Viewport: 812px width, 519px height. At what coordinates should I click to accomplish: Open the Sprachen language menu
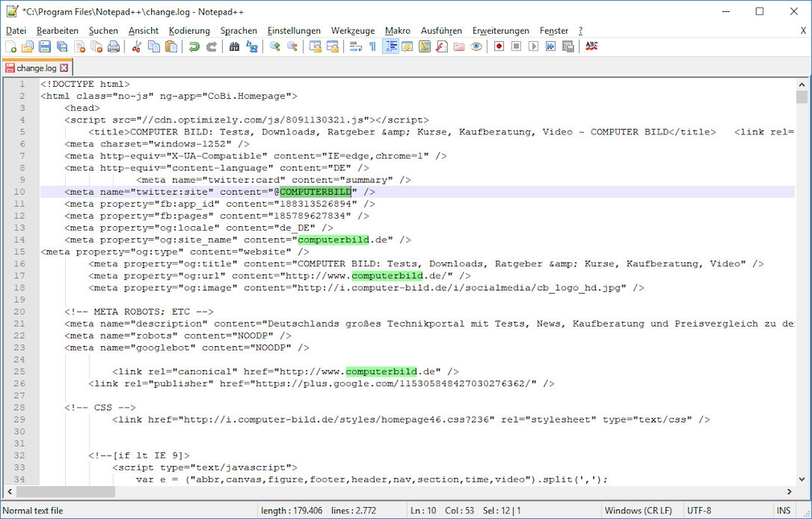pos(239,31)
